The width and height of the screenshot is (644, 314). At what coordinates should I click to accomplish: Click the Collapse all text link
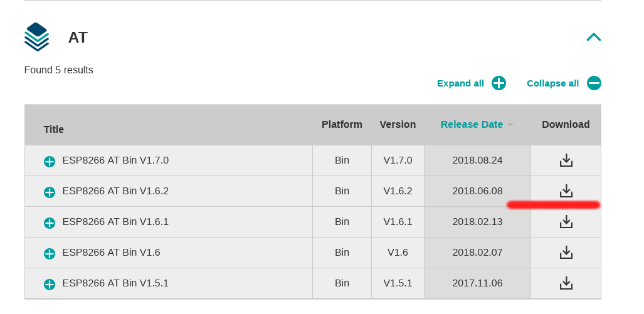pyautogui.click(x=553, y=83)
